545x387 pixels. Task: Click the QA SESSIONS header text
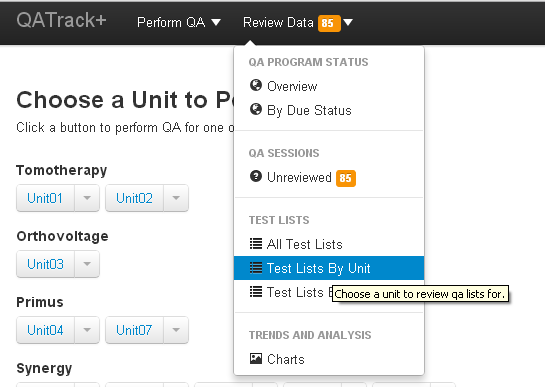(284, 153)
